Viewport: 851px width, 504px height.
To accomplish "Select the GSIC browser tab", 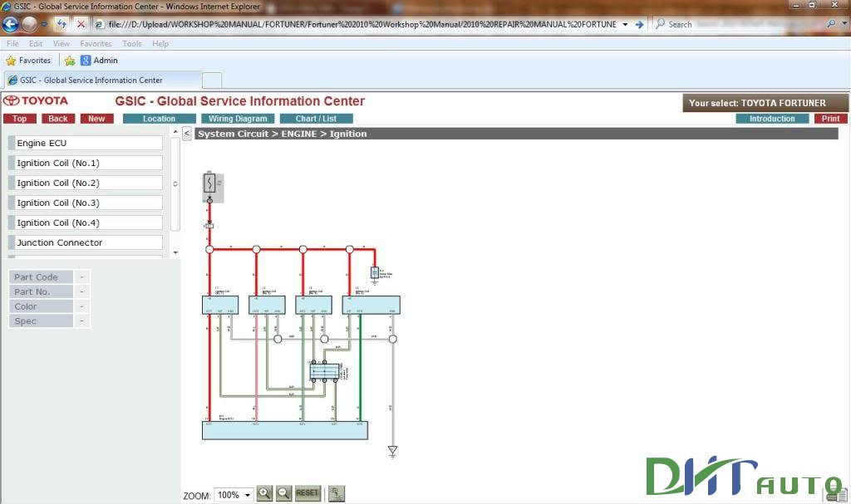I will (102, 81).
